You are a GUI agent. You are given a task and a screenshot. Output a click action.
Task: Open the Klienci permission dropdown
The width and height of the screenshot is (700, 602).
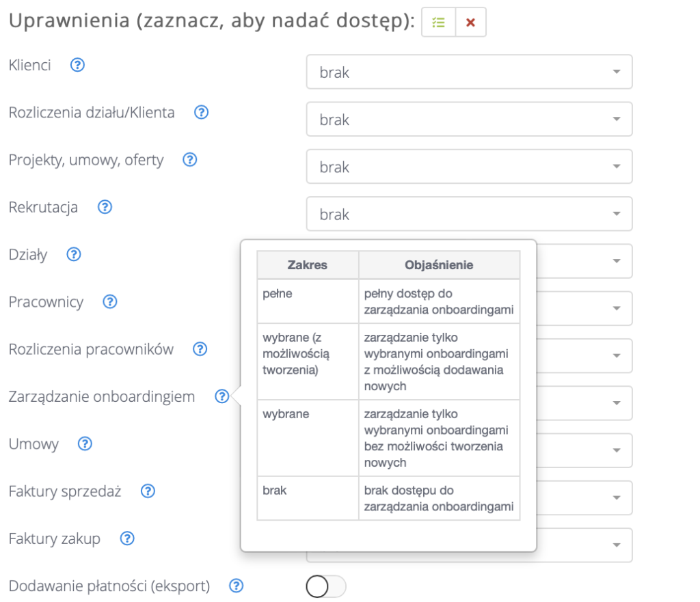click(469, 72)
